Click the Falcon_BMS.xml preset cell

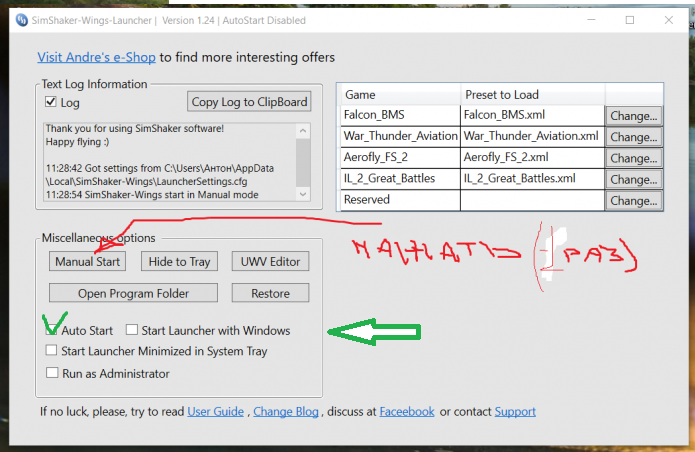pyautogui.click(x=532, y=115)
